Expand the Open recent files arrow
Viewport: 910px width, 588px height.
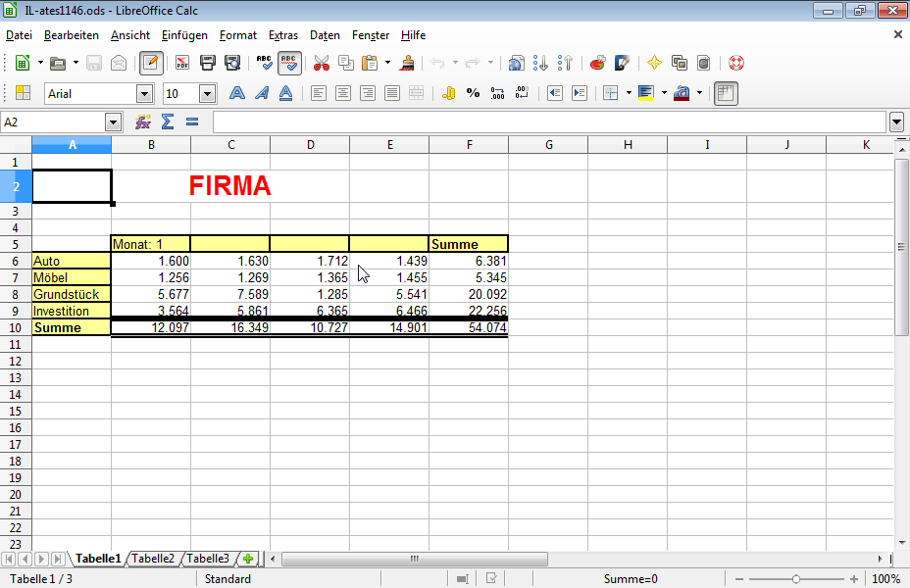pos(76,63)
